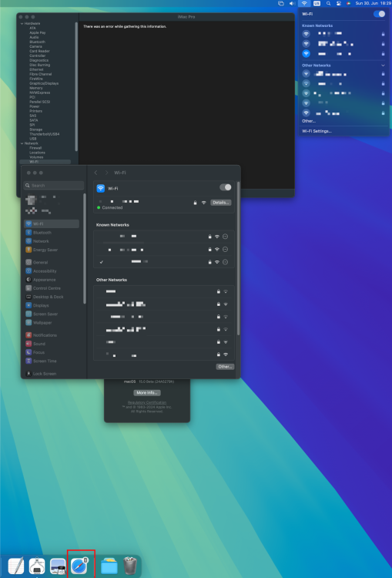The image size is (392, 578).
Task: Open Preview from the Dock
Action: 58,566
